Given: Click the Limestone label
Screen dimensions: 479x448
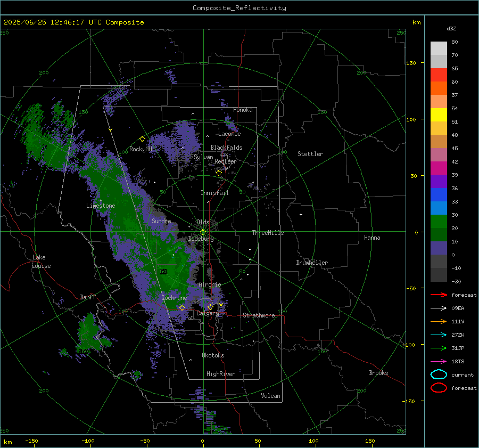Looking at the screenshot, I should point(101,206).
